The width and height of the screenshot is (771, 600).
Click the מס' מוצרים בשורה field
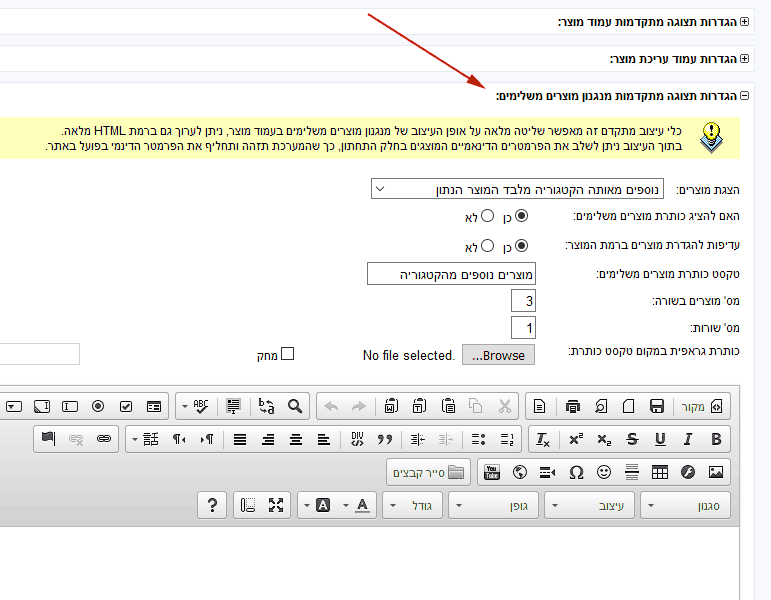click(523, 300)
